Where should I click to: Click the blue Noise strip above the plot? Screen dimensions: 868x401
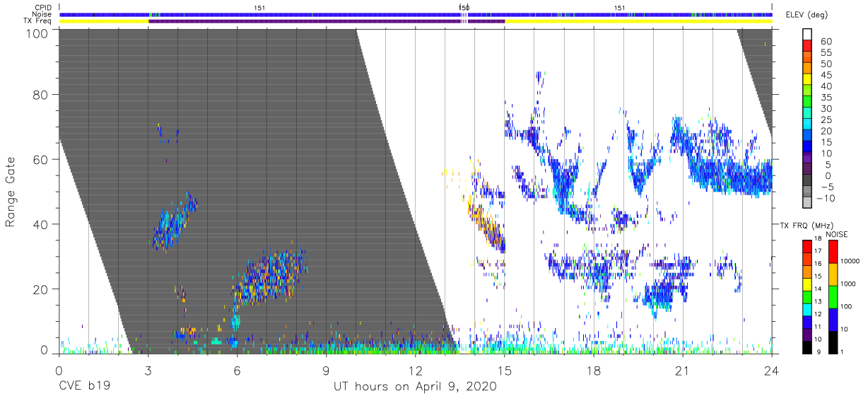point(416,14)
